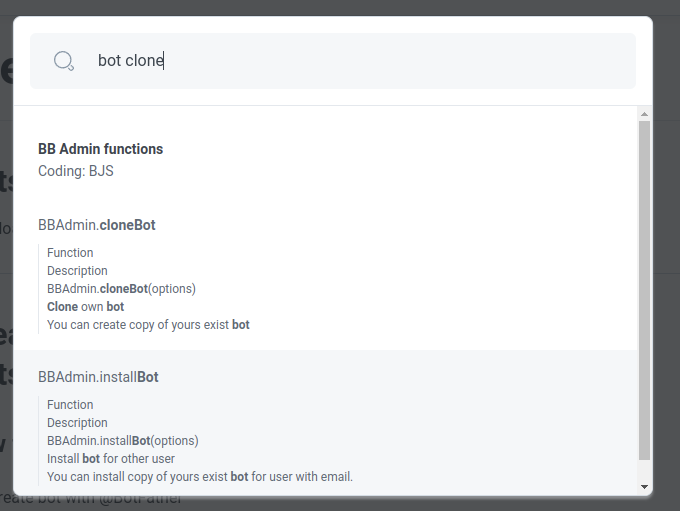Focus the search field containing "bot clone"

click(x=350, y=61)
